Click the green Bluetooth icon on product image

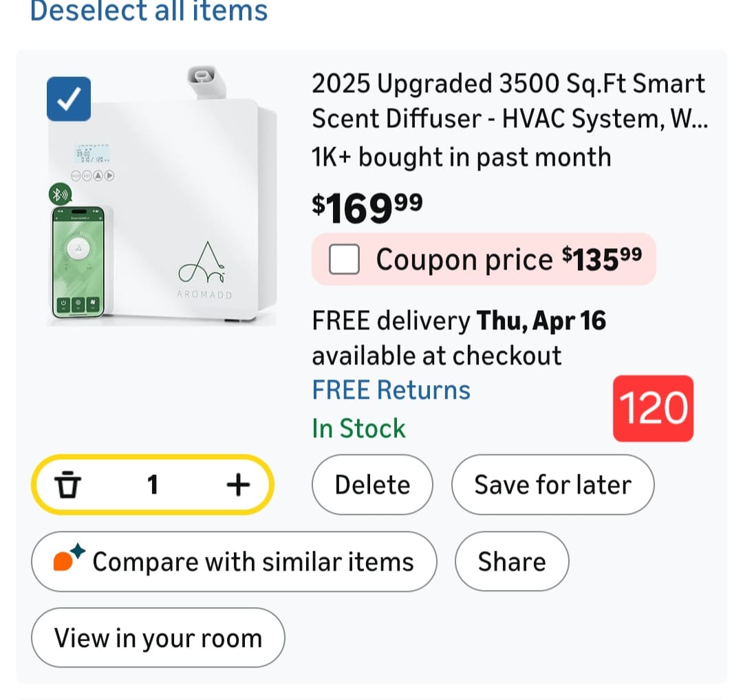point(61,194)
